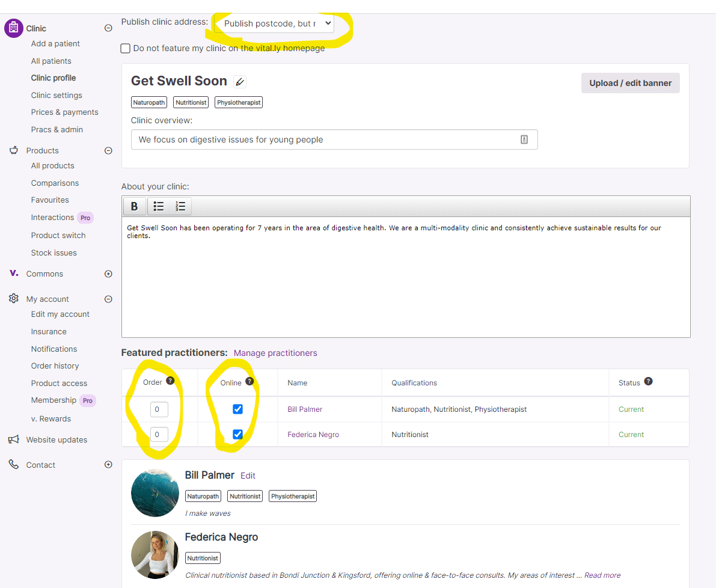This screenshot has height=588, width=716.
Task: Open Clinic settings in the sidebar
Action: coord(57,95)
